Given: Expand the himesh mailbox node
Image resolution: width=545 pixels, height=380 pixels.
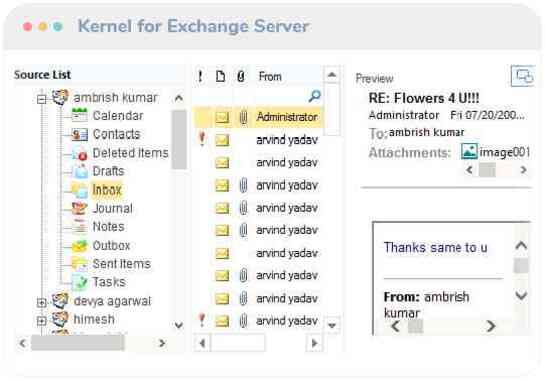Looking at the screenshot, I should coord(41,321).
